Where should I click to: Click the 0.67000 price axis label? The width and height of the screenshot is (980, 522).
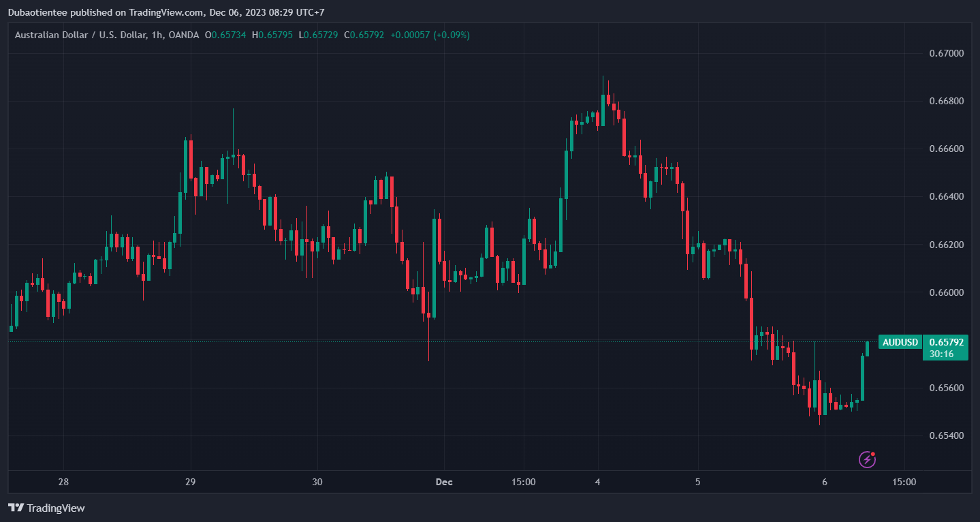(947, 53)
